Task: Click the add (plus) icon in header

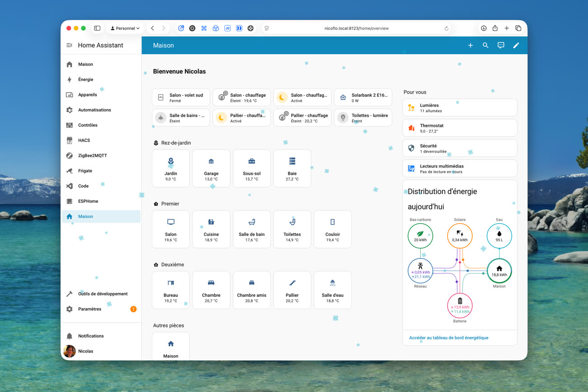Action: pyautogui.click(x=470, y=45)
